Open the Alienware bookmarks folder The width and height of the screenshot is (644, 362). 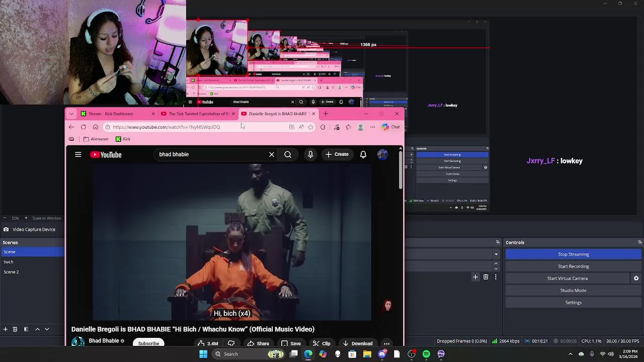point(96,139)
